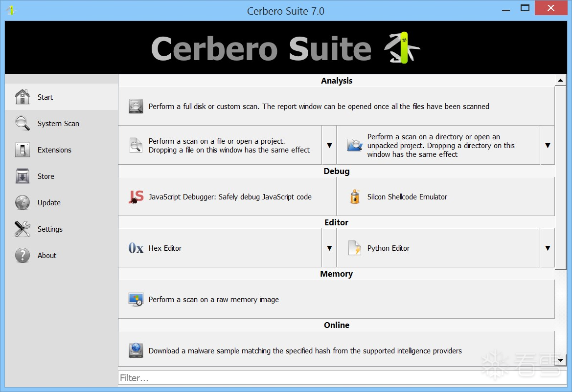Screen dimensions: 572x392
Task: Go to the Store section
Action: (x=61, y=176)
